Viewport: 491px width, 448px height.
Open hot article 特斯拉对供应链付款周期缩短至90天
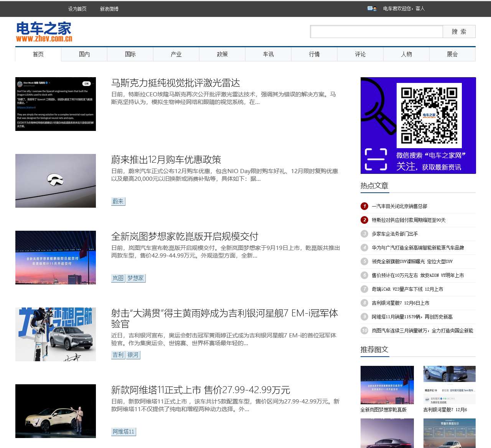(x=409, y=220)
